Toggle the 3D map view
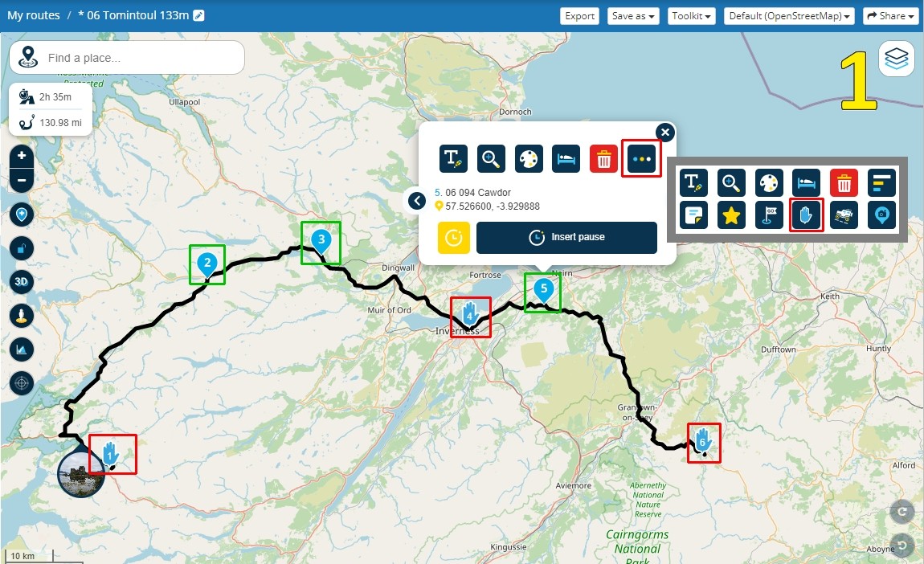The image size is (924, 564). tap(22, 282)
